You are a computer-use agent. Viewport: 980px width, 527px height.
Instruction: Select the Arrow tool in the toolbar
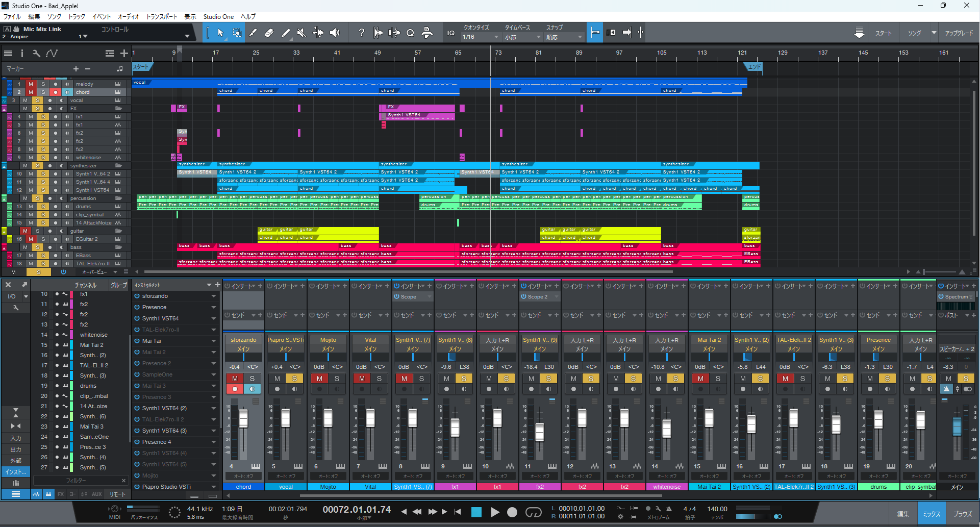220,33
